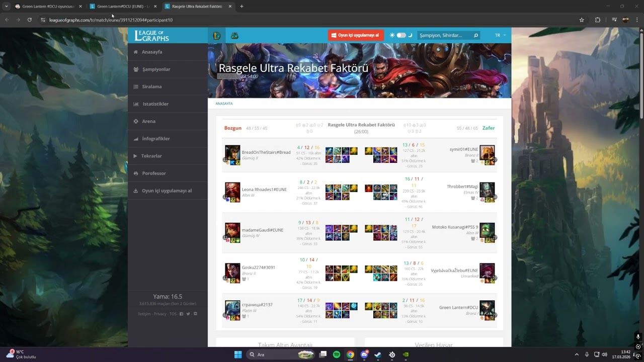Viewport: 644px width, 362px height.
Task: Click the site Facebook icon in the sidebar footer
Action: tap(182, 314)
